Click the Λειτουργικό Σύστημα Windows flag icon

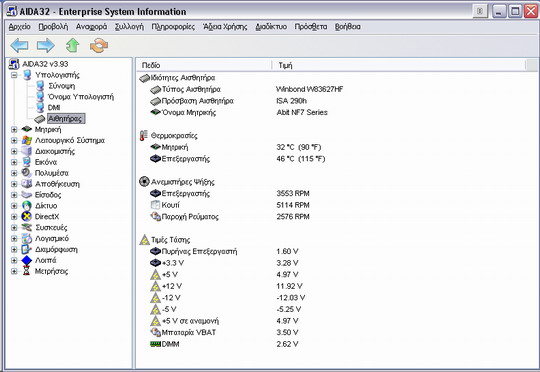pyautogui.click(x=27, y=140)
